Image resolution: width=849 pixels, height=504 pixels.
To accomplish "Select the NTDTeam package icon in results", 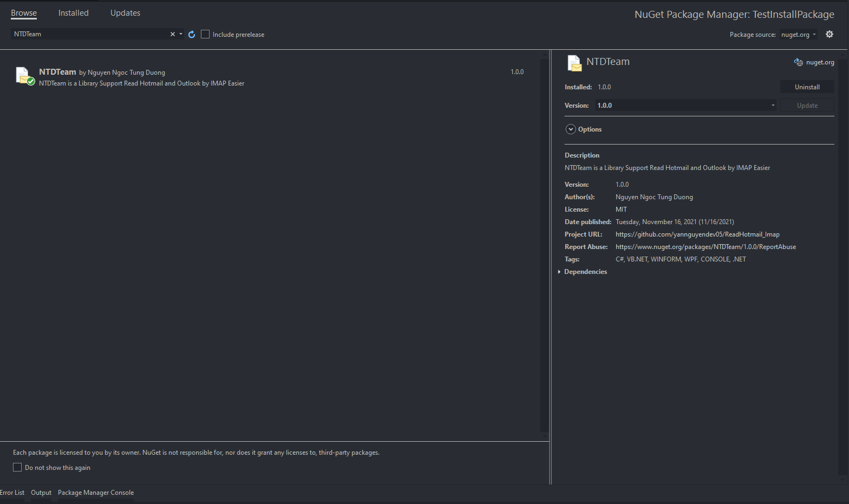I will pos(25,76).
